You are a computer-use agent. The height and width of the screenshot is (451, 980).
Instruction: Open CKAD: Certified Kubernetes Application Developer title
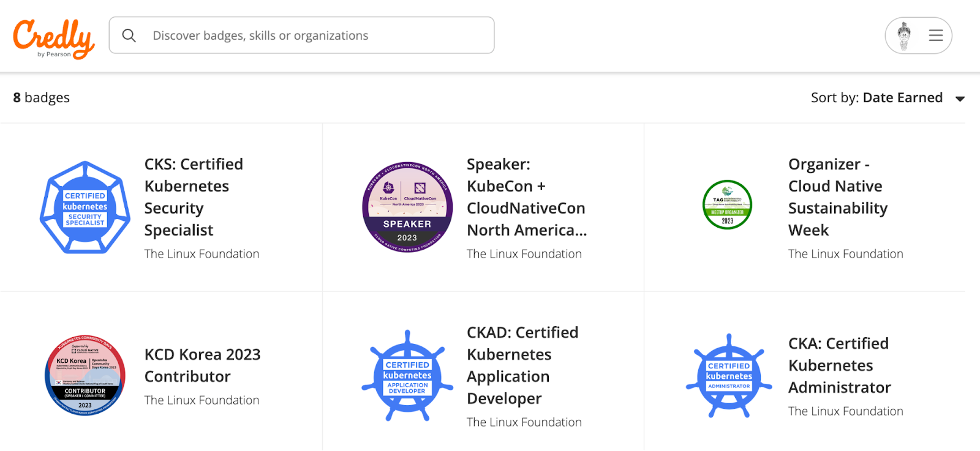pos(522,365)
